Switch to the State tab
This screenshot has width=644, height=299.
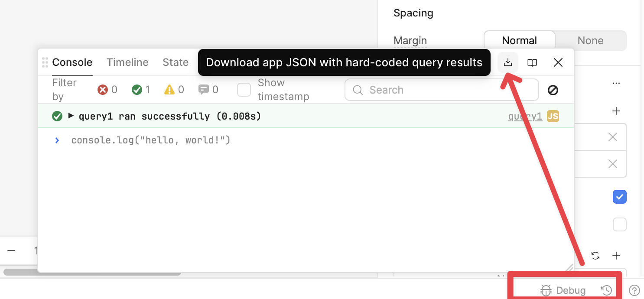coord(175,62)
